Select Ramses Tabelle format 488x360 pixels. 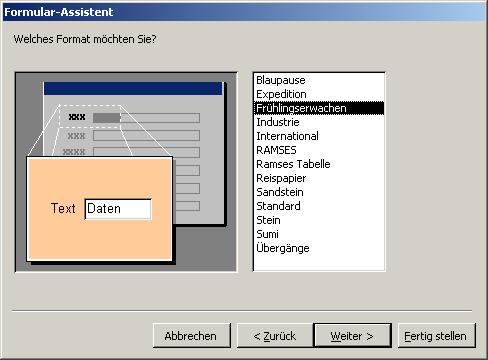[319, 164]
